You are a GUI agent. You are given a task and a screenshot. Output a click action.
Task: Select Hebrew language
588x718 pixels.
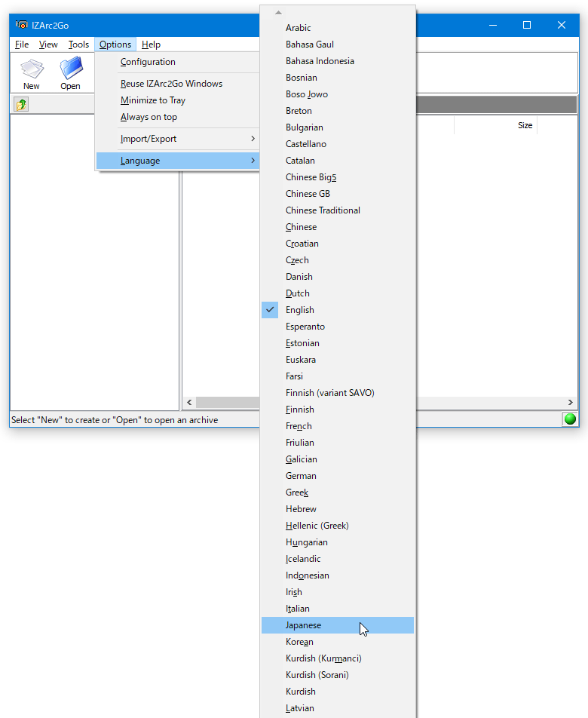point(338,509)
